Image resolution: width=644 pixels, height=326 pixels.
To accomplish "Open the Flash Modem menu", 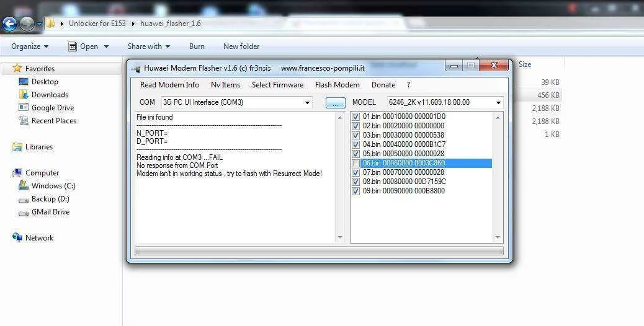I will 337,85.
